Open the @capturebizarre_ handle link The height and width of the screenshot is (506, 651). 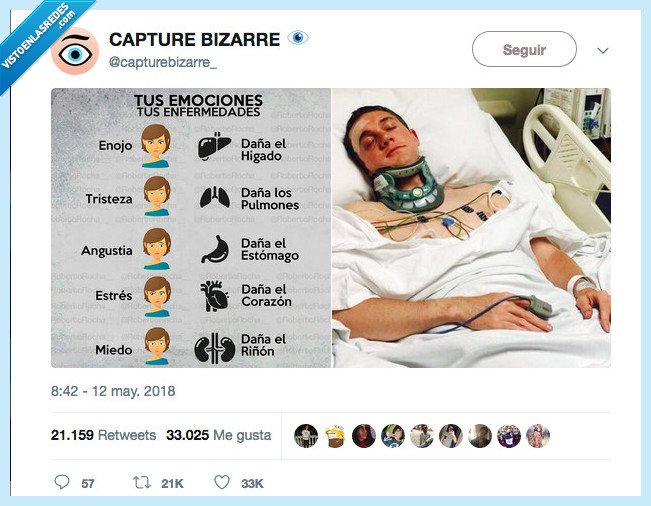pos(163,63)
